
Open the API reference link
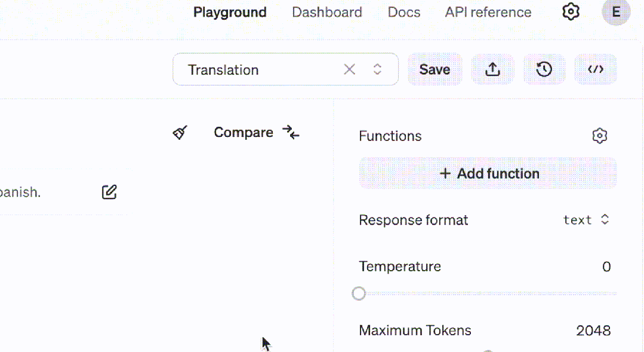point(488,13)
